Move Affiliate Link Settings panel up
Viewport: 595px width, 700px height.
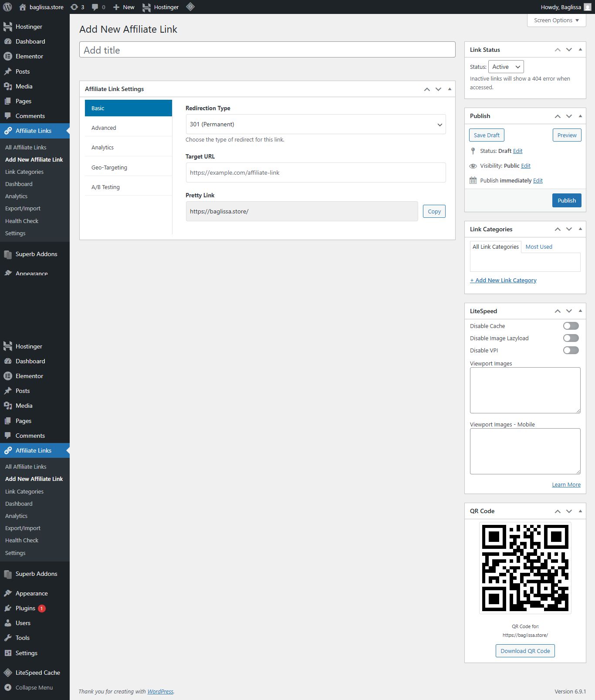[427, 89]
